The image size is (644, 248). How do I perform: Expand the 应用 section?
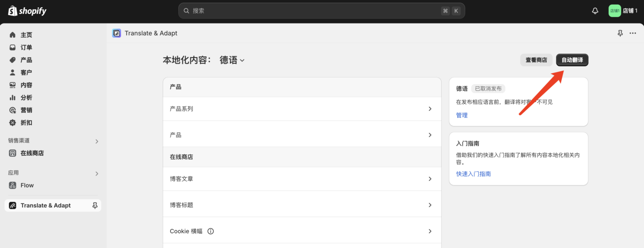pyautogui.click(x=96, y=173)
